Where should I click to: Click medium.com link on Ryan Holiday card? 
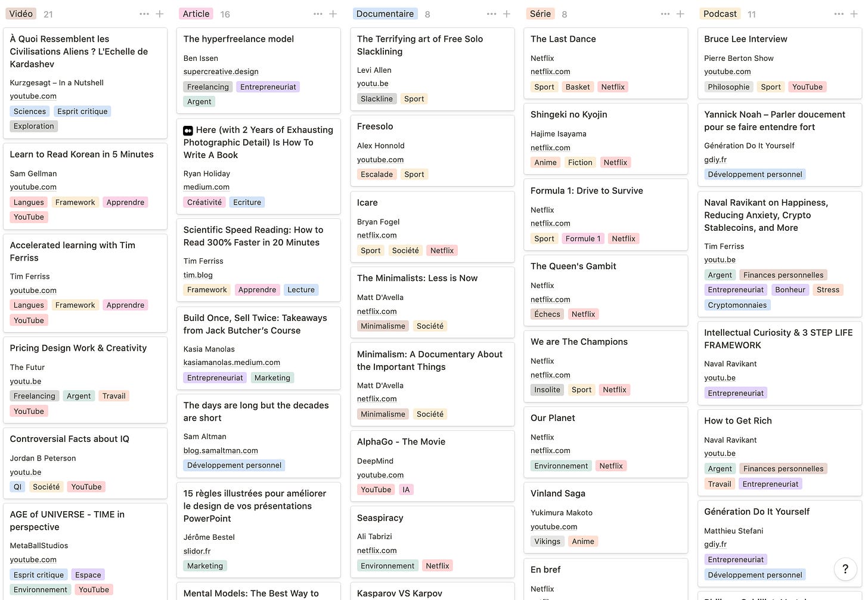pos(206,187)
